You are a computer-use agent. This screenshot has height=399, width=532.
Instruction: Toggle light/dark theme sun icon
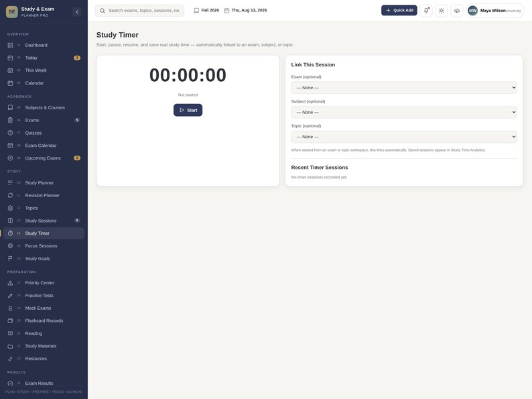[442, 11]
